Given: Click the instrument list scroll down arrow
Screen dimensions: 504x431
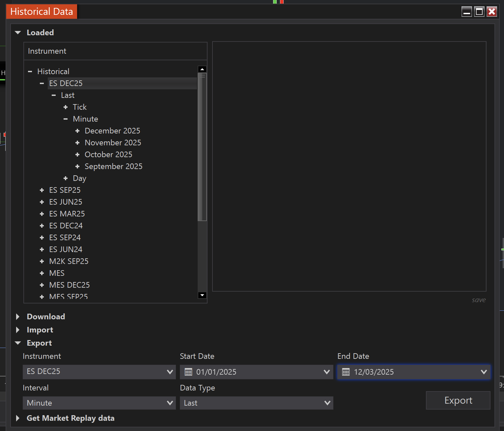Looking at the screenshot, I should pyautogui.click(x=202, y=295).
